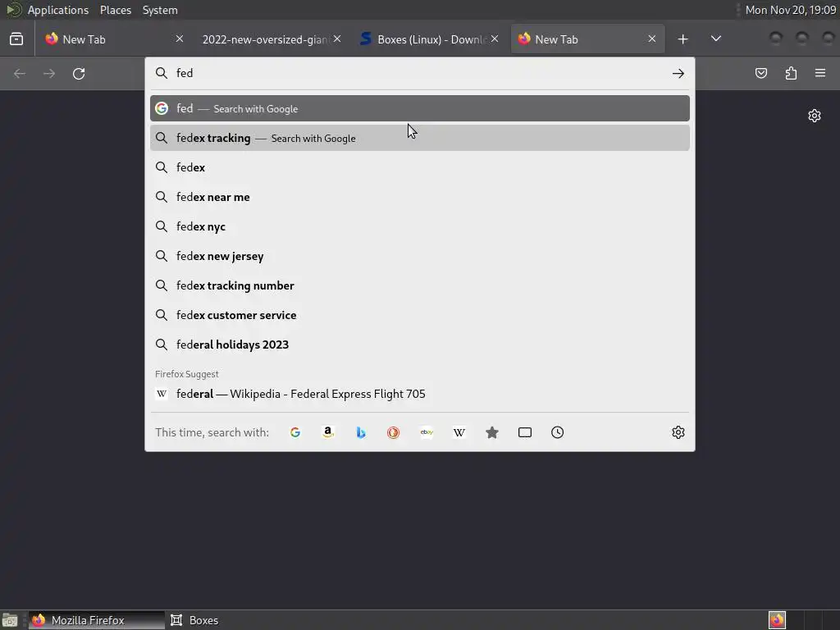The width and height of the screenshot is (840, 630).
Task: Select 'fed — Search with Google' suggestion
Action: (420, 109)
